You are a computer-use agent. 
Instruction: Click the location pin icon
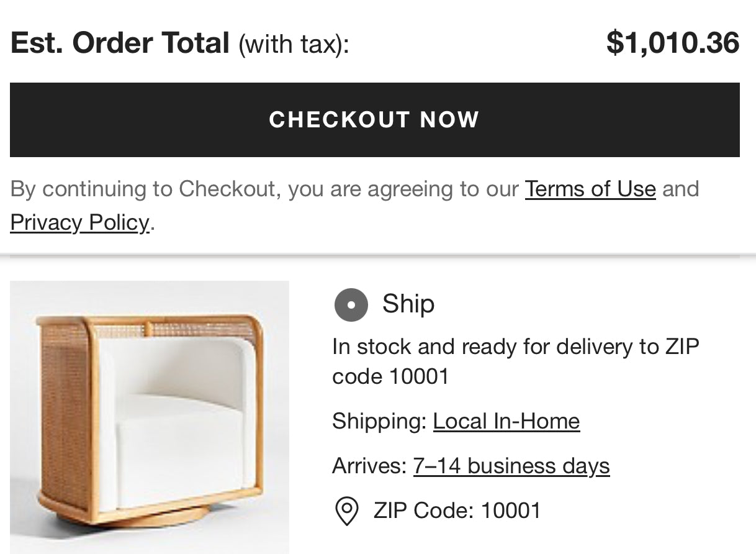346,511
